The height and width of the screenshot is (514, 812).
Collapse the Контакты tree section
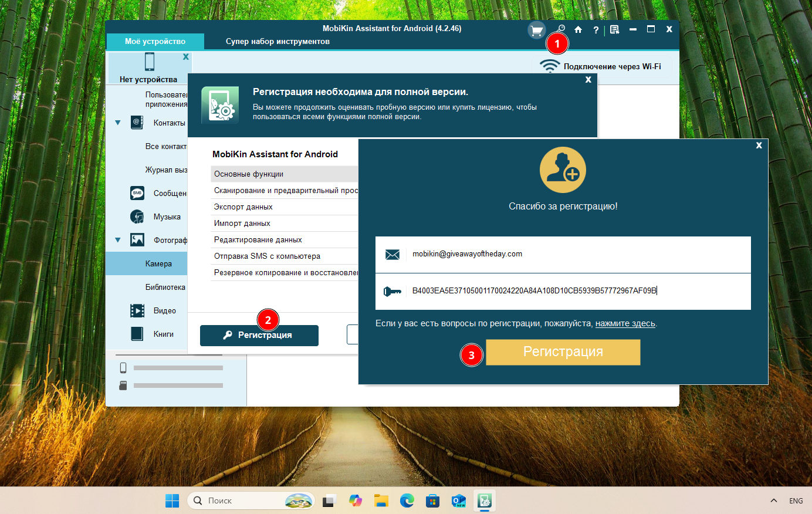pos(118,123)
